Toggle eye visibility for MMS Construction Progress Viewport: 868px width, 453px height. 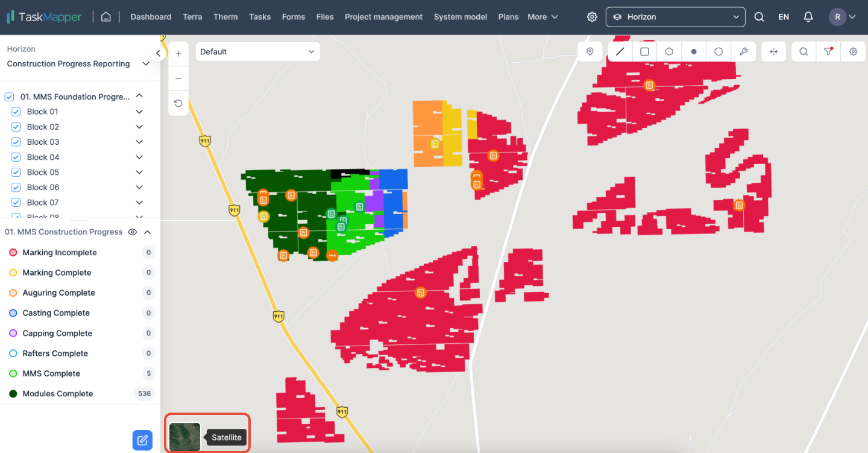133,232
